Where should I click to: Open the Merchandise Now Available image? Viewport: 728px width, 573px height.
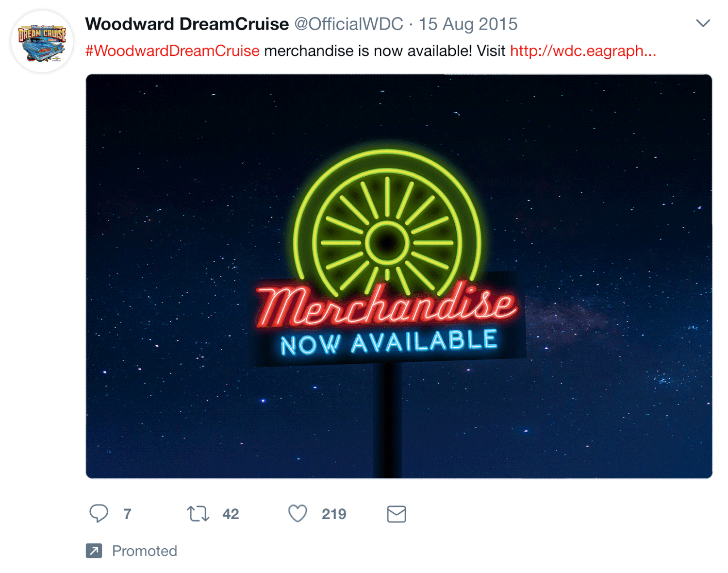(399, 276)
